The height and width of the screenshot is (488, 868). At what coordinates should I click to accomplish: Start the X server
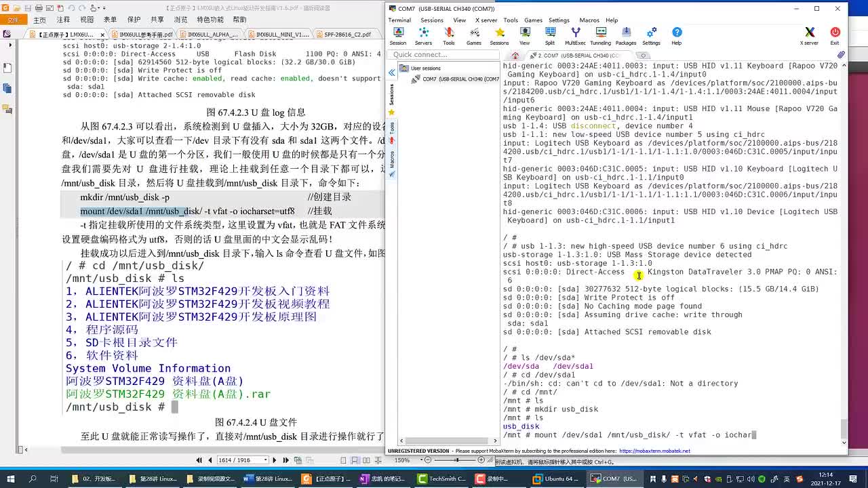pyautogui.click(x=809, y=36)
